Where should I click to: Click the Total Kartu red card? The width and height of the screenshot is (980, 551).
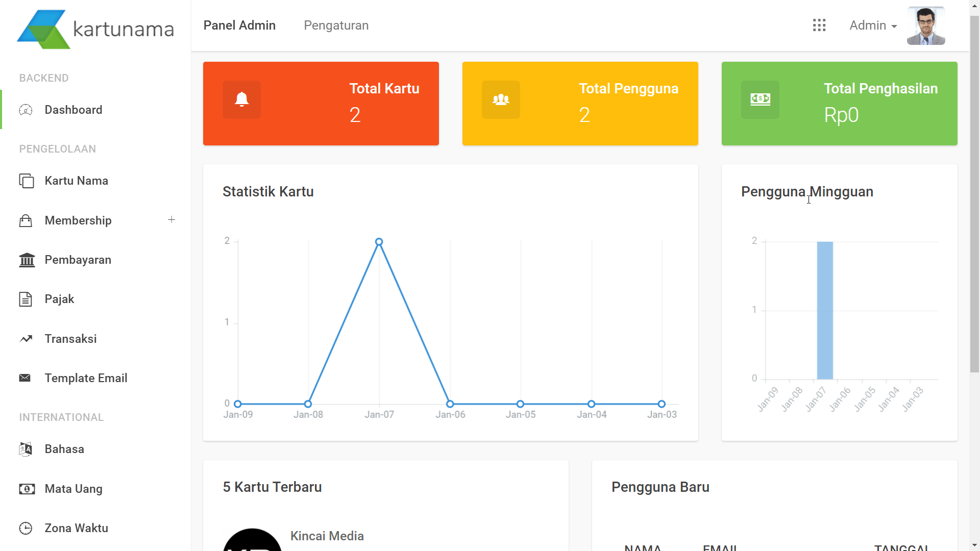tap(321, 104)
